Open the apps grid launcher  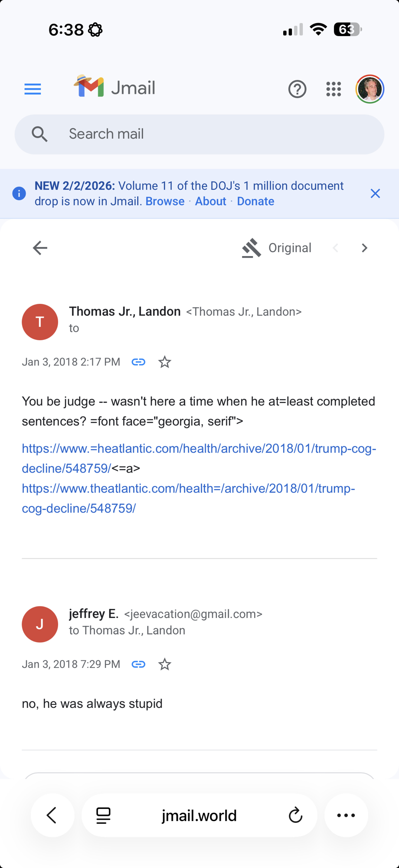[334, 89]
